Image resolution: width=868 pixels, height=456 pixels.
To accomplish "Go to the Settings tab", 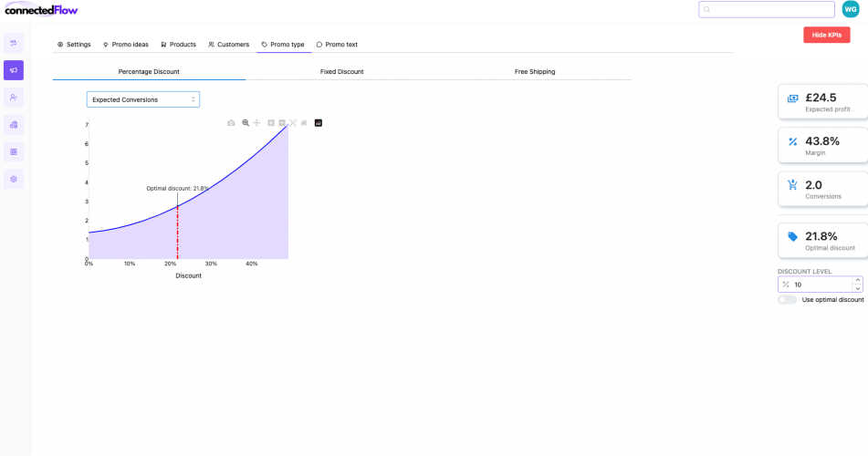I will point(74,45).
